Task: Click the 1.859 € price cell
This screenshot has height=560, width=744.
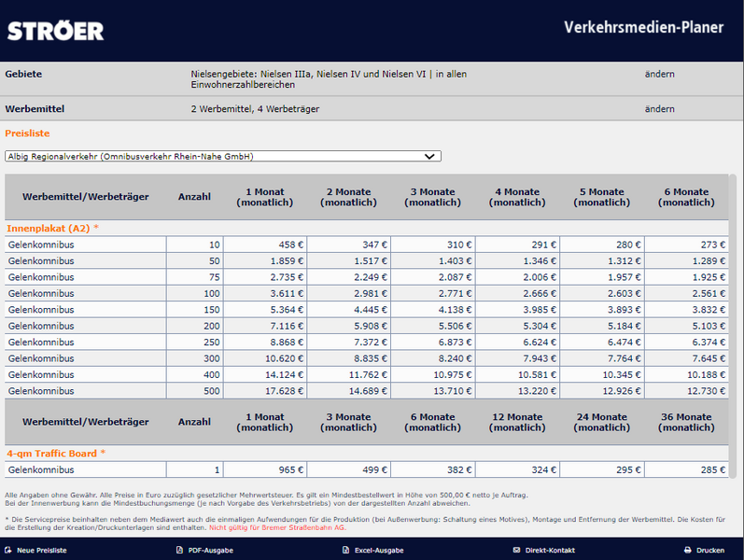Action: (x=265, y=261)
